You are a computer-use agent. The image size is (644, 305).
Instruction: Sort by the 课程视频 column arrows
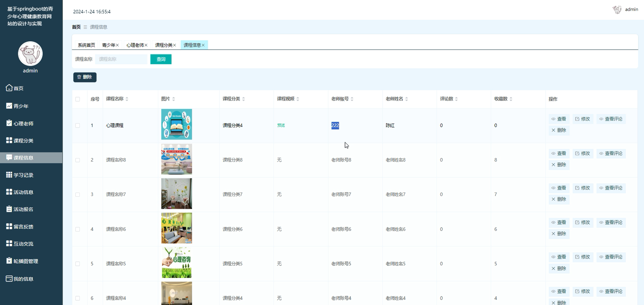[298, 99]
